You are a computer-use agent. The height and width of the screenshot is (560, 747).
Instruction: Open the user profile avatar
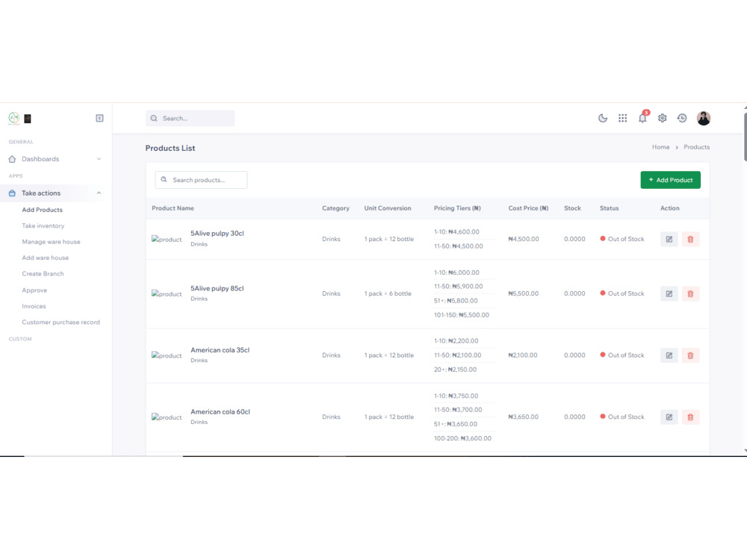[704, 118]
